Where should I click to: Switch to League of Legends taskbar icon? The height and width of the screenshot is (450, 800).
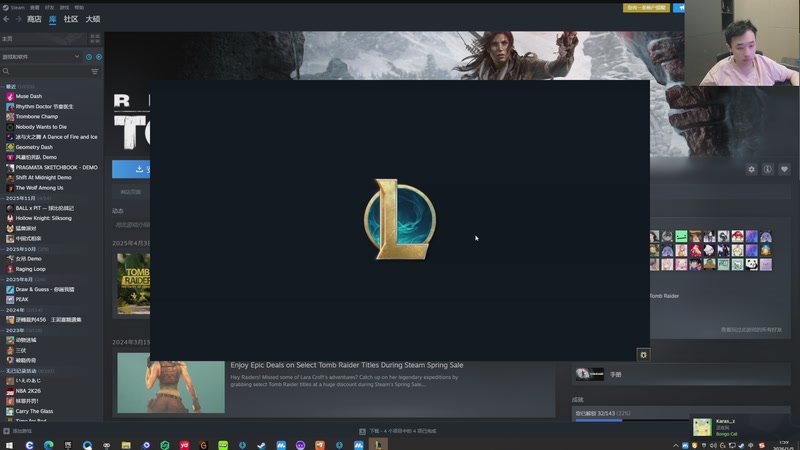pos(378,445)
